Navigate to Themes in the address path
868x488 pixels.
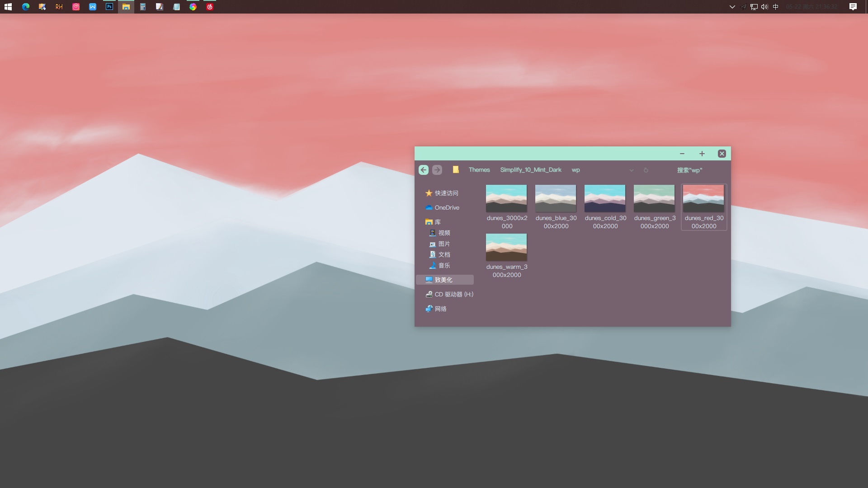click(479, 170)
